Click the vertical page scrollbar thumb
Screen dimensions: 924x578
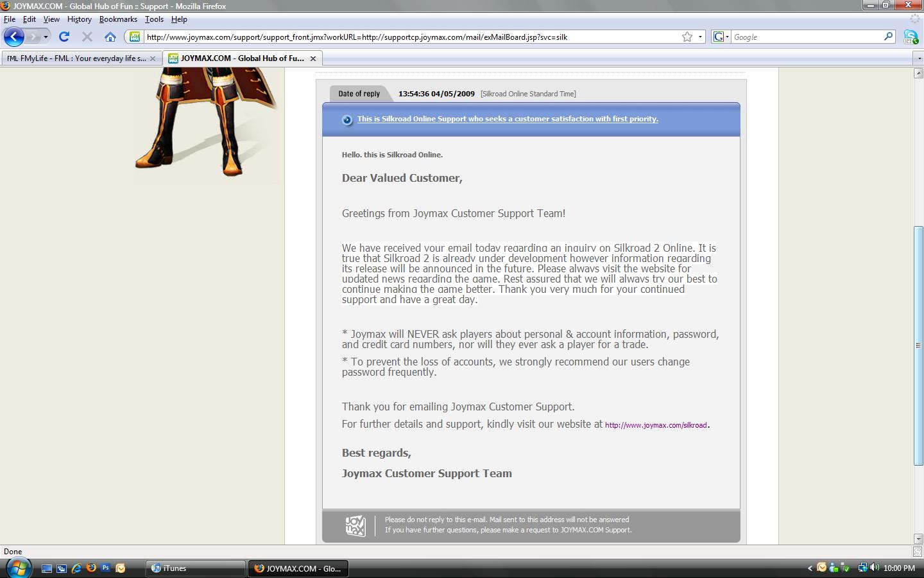pos(918,345)
